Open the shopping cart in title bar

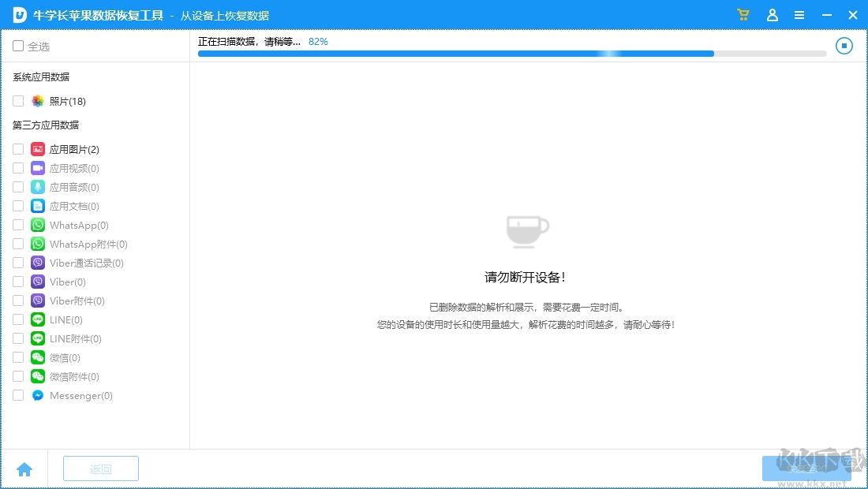point(743,14)
